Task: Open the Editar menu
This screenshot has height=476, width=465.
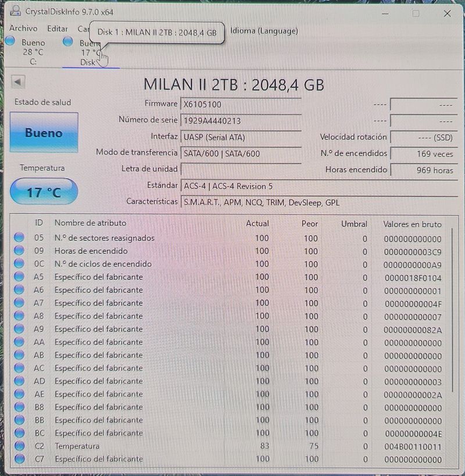Action: 58,29
